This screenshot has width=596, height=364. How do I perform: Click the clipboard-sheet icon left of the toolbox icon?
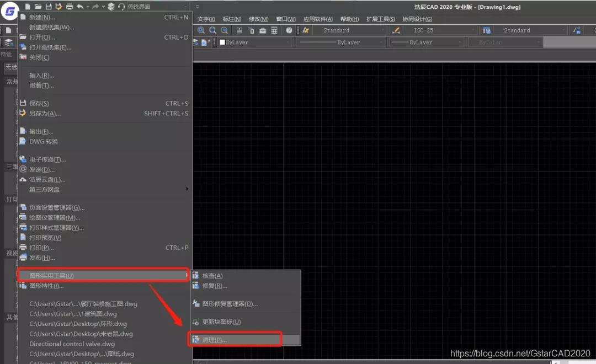point(251,30)
